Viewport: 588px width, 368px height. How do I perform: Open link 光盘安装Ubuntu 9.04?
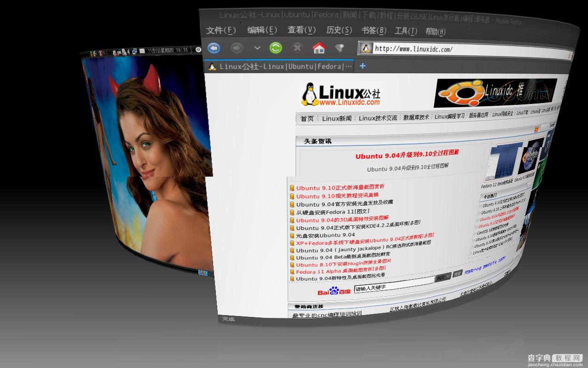(326, 235)
